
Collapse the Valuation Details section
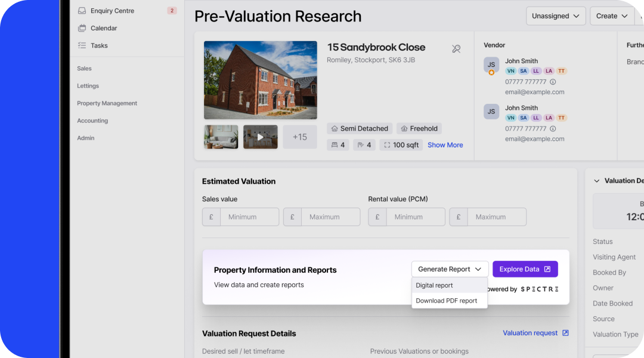597,181
